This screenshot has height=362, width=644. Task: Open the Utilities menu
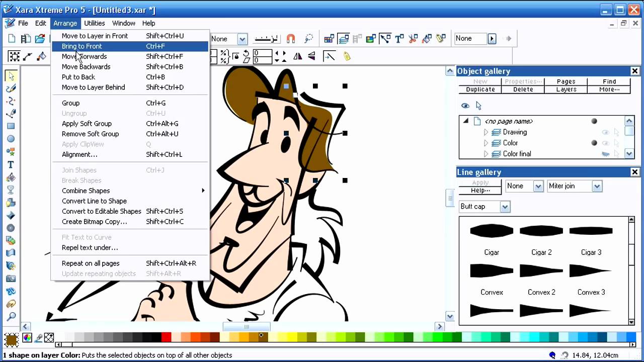95,23
